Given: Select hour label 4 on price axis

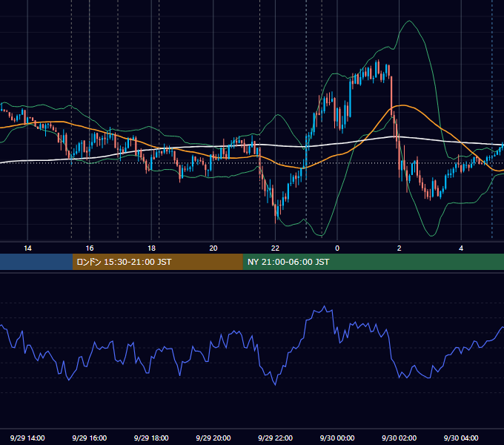Looking at the screenshot, I should point(461,248).
